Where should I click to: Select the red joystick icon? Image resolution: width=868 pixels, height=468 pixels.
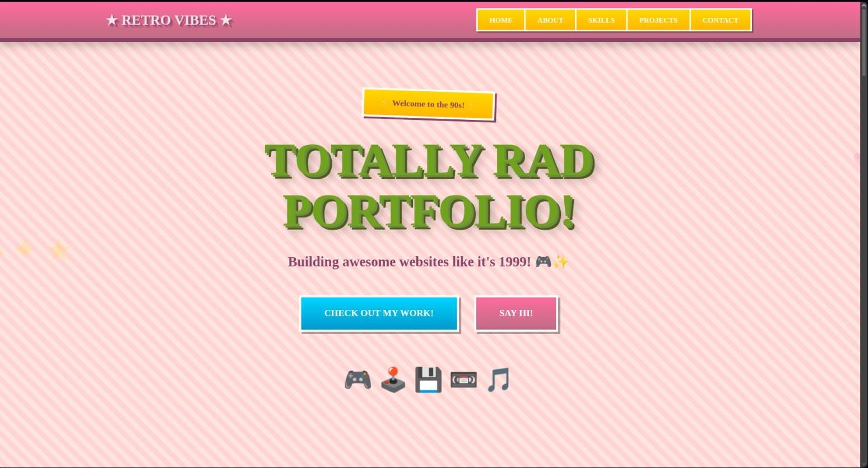tap(393, 379)
